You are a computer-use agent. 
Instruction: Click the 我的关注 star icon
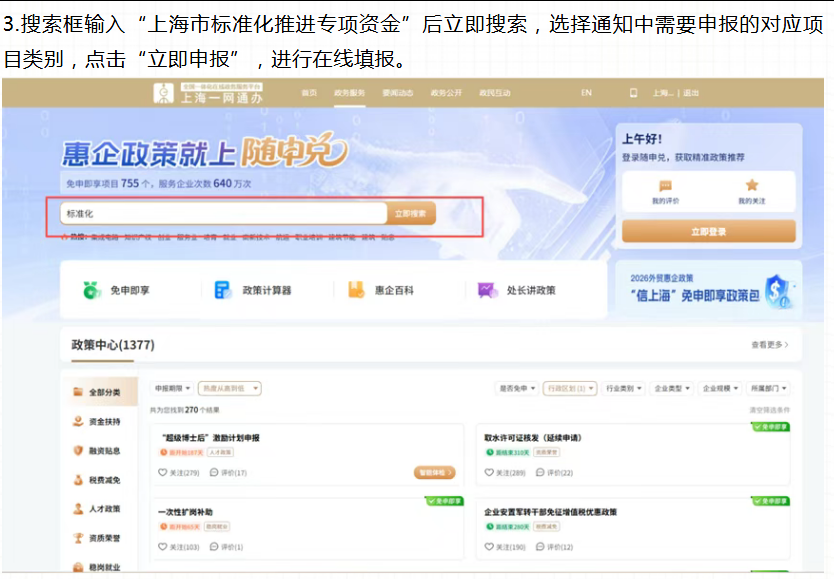coord(751,184)
